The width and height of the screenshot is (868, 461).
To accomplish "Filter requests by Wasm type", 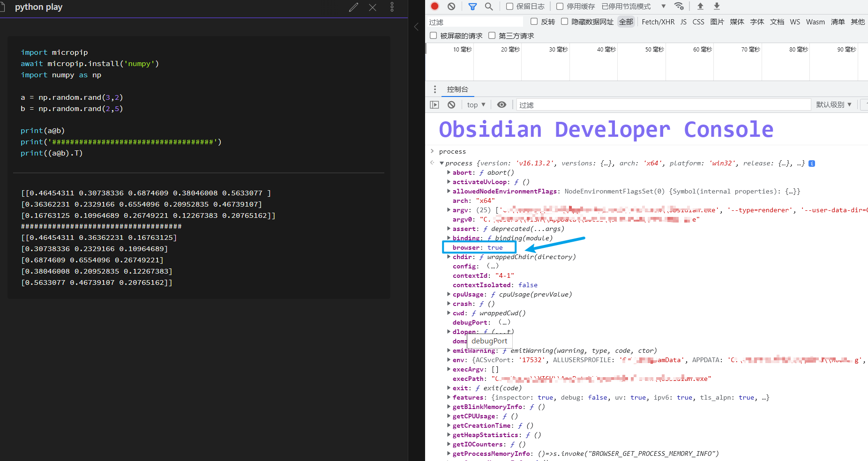I will click(816, 22).
